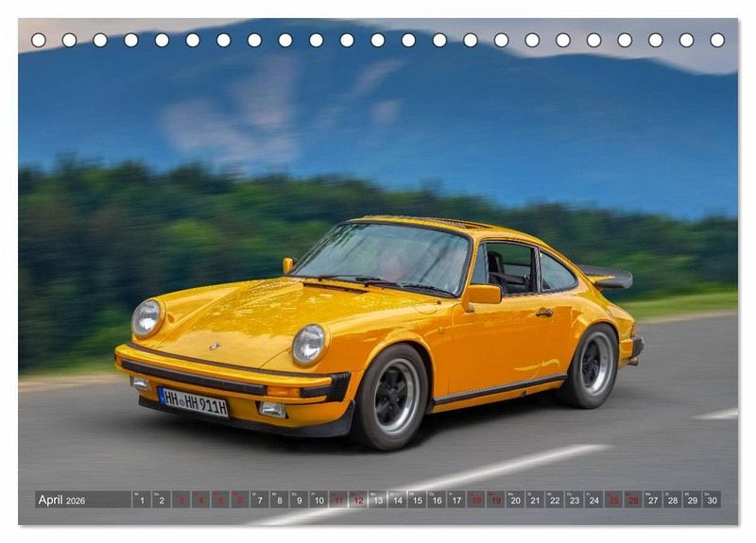Click day 24 on the date bar

click(x=593, y=500)
